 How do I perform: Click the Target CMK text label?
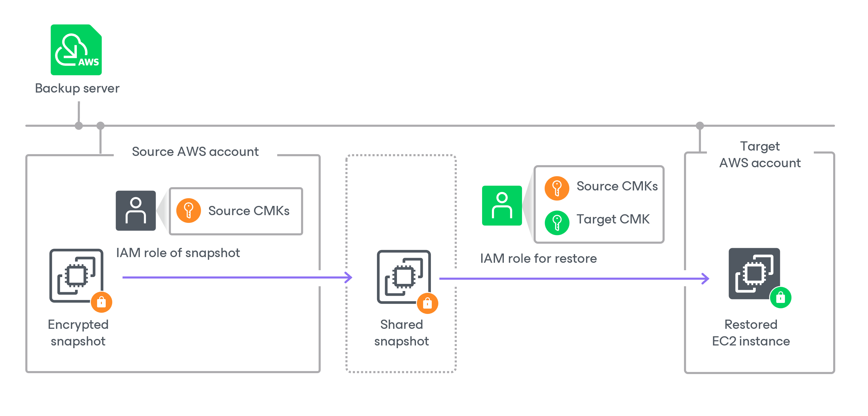(x=613, y=219)
